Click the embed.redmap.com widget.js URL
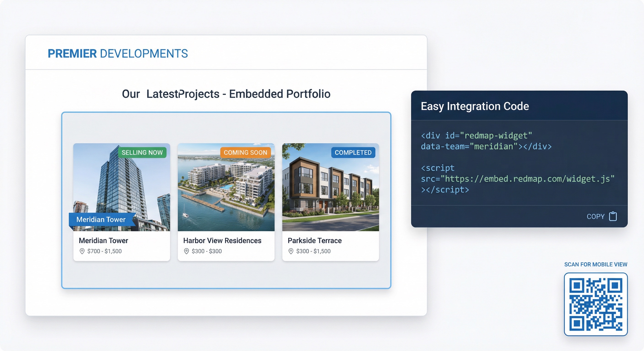This screenshot has width=644, height=351. pyautogui.click(x=528, y=179)
